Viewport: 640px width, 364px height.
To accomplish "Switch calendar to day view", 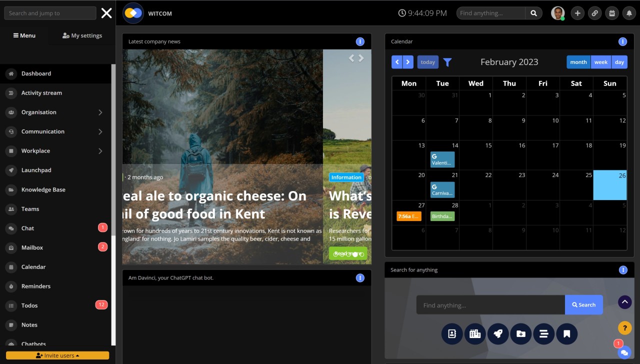I will (x=619, y=62).
